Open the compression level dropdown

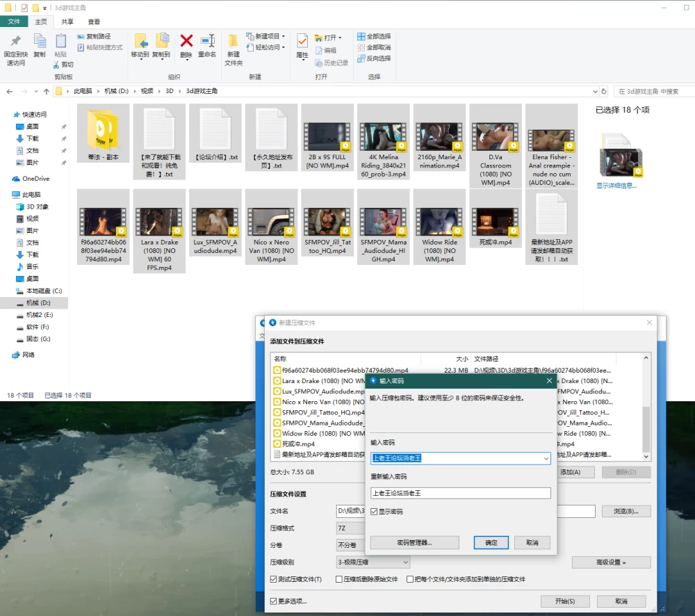point(405,562)
